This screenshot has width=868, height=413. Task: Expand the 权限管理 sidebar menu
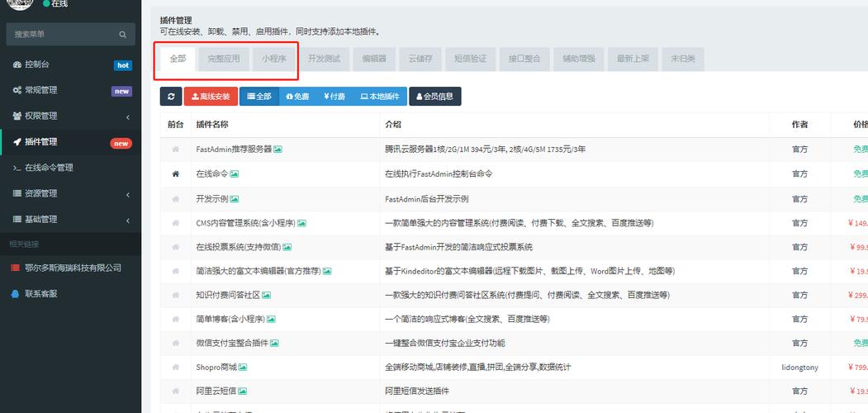pyautogui.click(x=70, y=116)
